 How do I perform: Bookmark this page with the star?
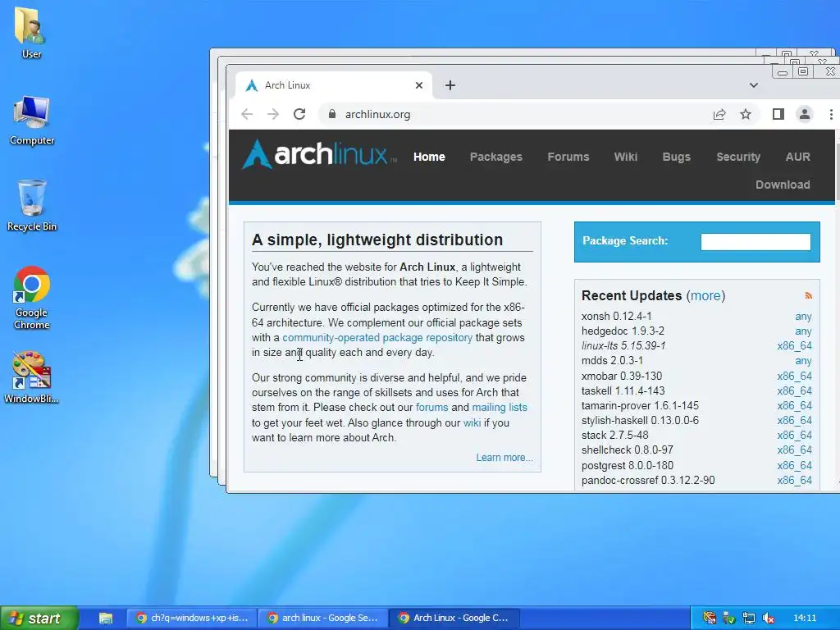coord(746,114)
